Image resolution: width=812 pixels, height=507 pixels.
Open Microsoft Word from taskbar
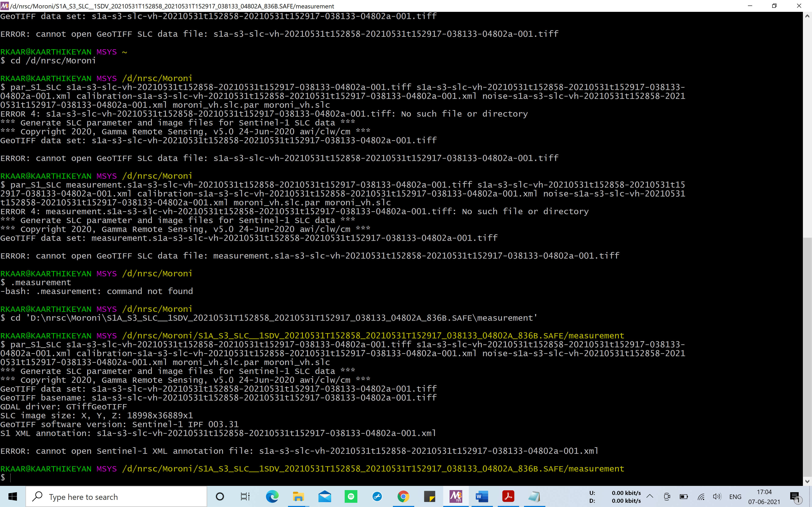[482, 497]
